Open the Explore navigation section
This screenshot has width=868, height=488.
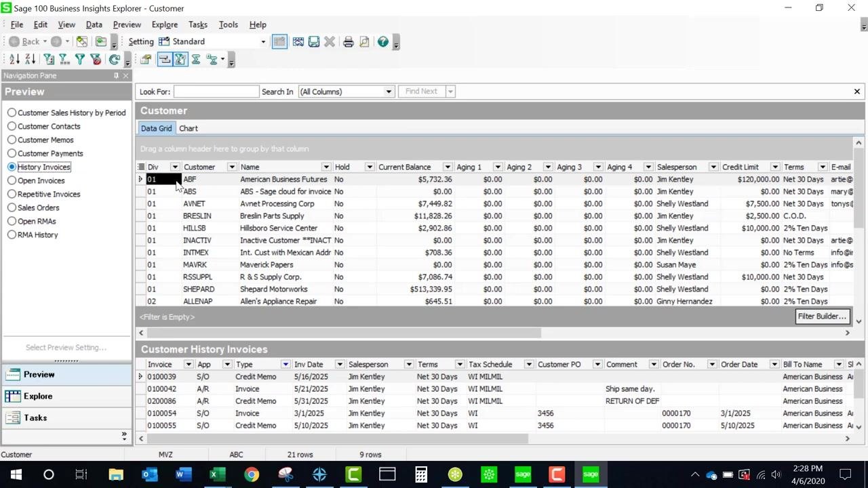(66, 396)
